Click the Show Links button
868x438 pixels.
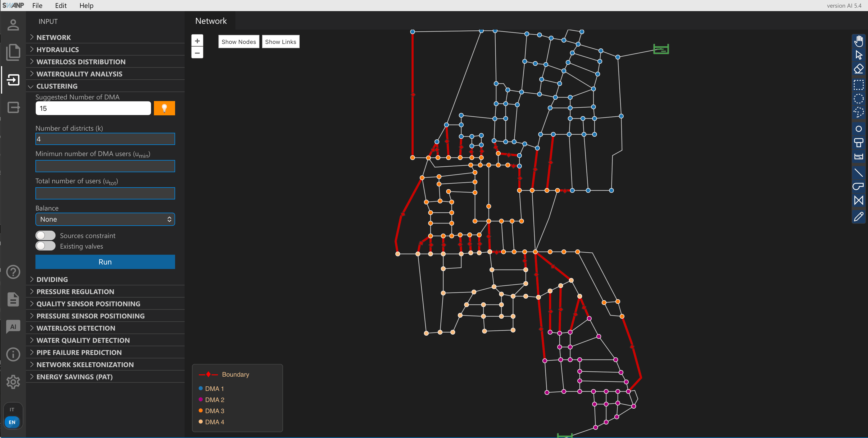click(x=280, y=42)
